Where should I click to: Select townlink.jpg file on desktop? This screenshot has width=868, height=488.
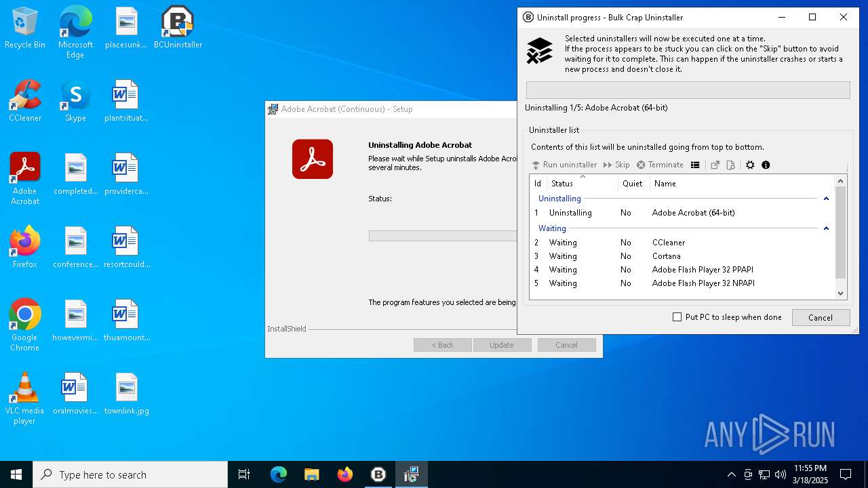[x=126, y=394]
